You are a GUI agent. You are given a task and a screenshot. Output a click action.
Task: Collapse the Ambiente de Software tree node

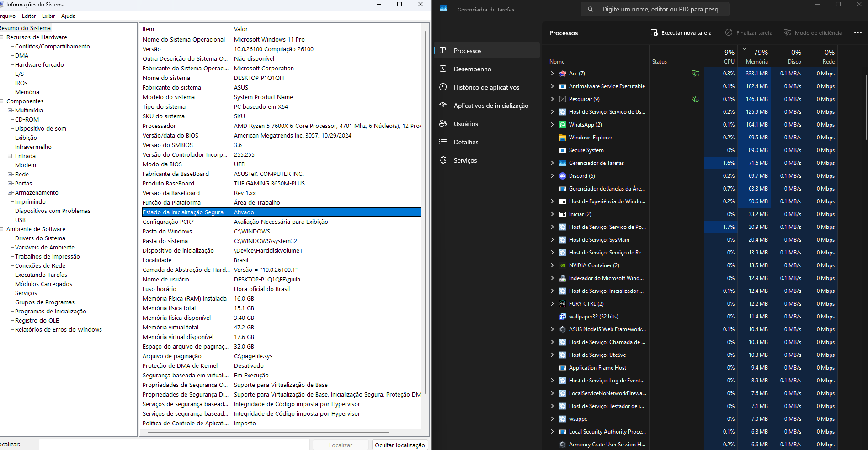[2, 229]
